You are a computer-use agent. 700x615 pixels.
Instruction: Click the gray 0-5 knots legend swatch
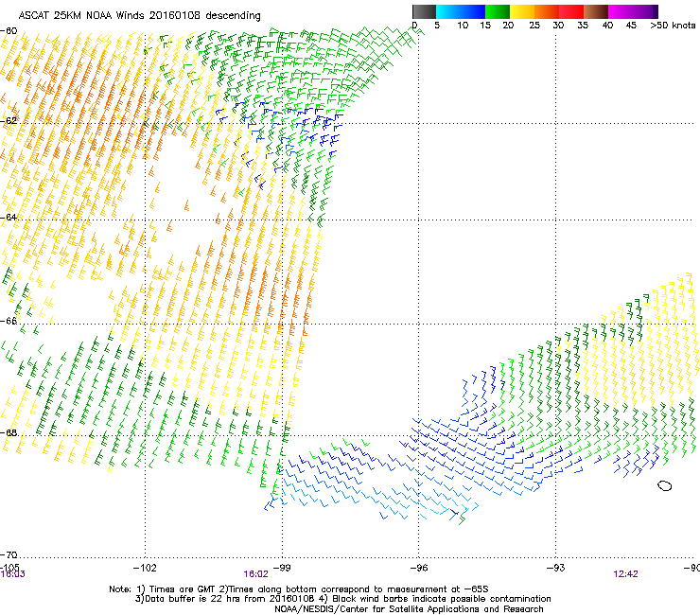point(424,11)
